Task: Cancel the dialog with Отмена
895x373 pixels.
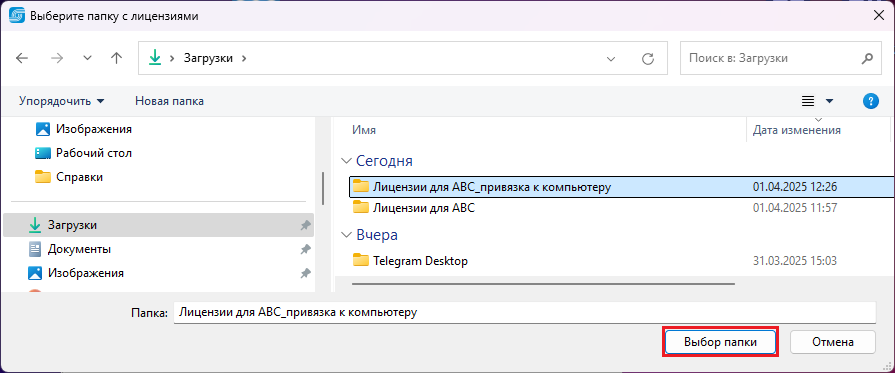Action: 833,342
